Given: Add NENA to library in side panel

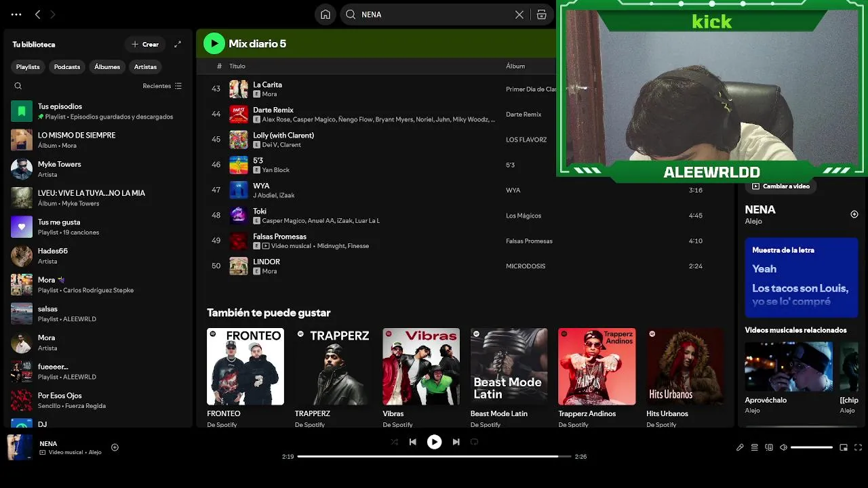Looking at the screenshot, I should 854,214.
